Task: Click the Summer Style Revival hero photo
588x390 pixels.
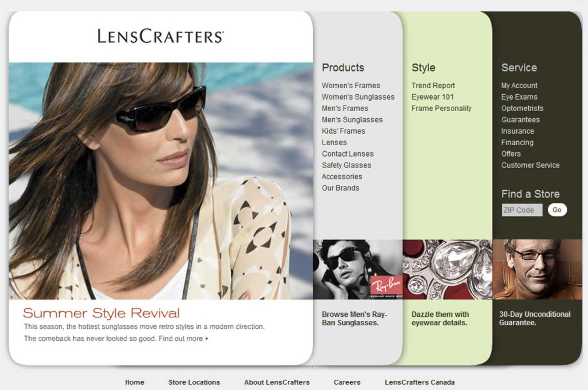Action: click(x=161, y=181)
